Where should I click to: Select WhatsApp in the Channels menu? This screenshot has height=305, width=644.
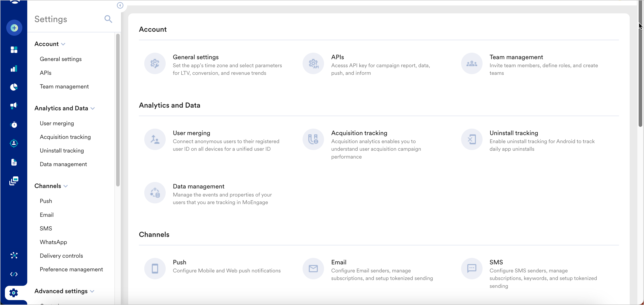pos(53,242)
